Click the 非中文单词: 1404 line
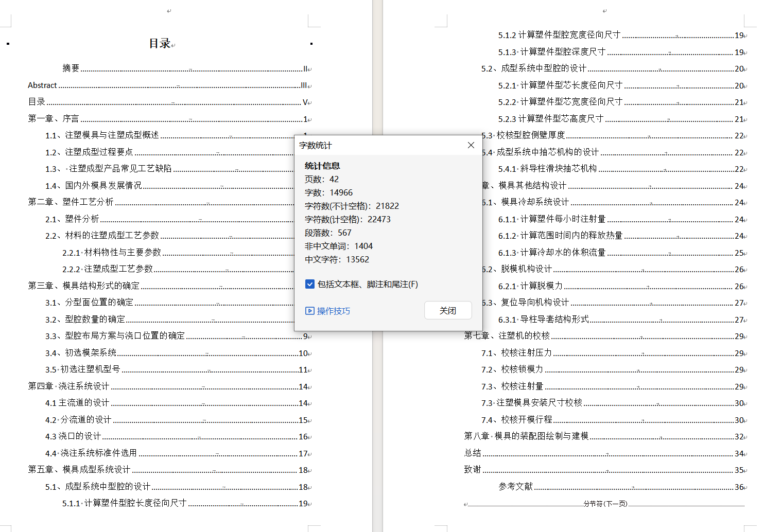The height and width of the screenshot is (532, 764). [339, 246]
